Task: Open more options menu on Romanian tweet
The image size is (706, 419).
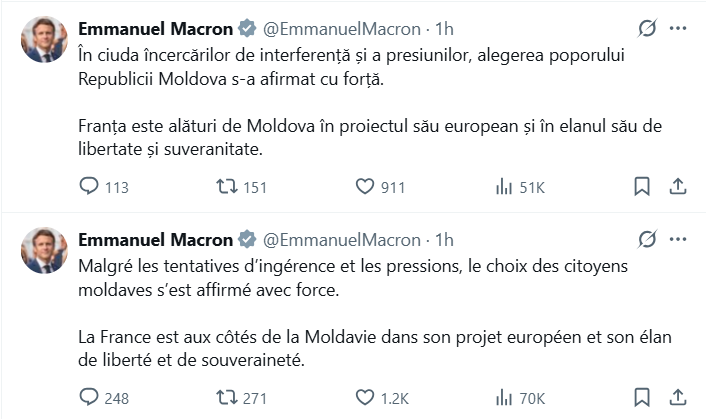Action: pos(678,27)
